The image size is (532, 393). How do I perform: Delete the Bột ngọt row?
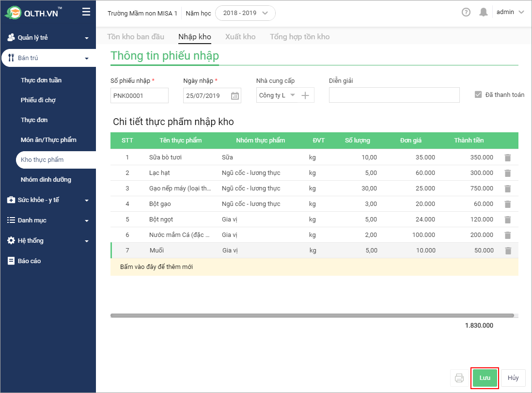[508, 220]
